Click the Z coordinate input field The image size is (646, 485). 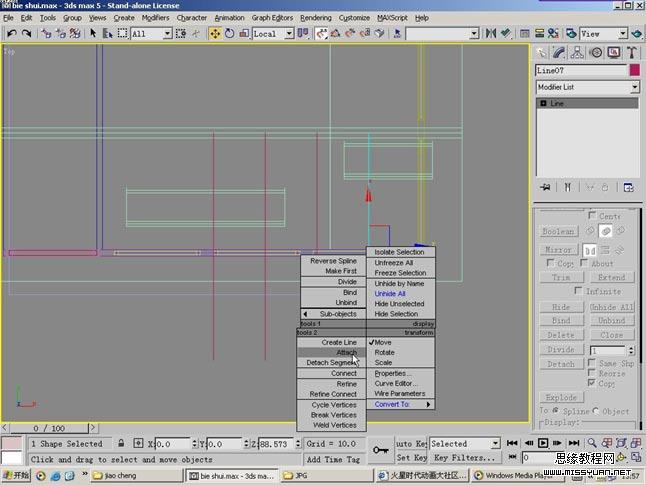(276, 443)
